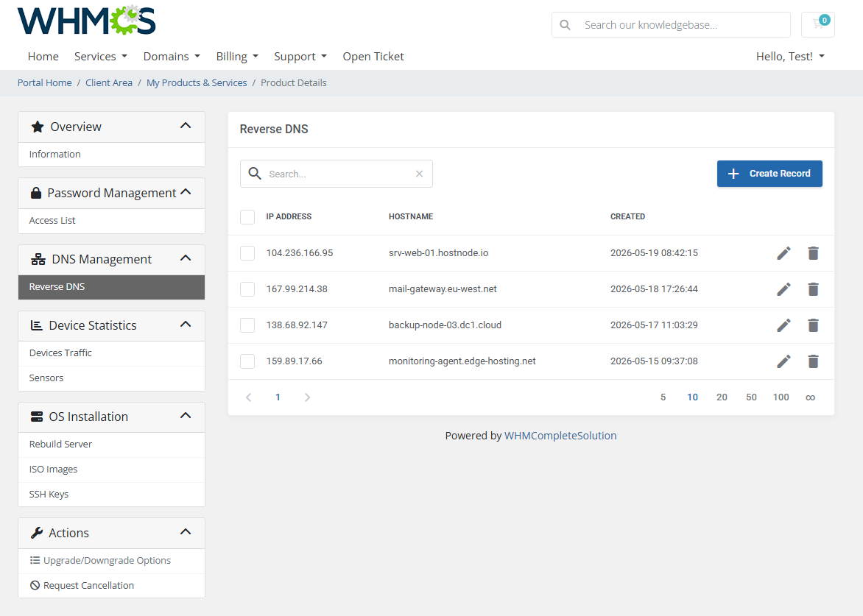Open Ticket from the navigation bar

pos(373,56)
